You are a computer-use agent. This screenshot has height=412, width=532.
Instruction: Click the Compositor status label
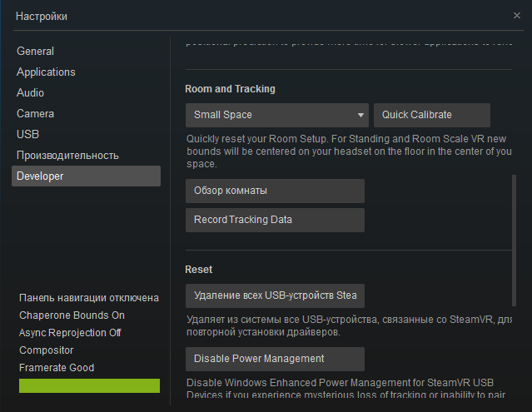(46, 350)
